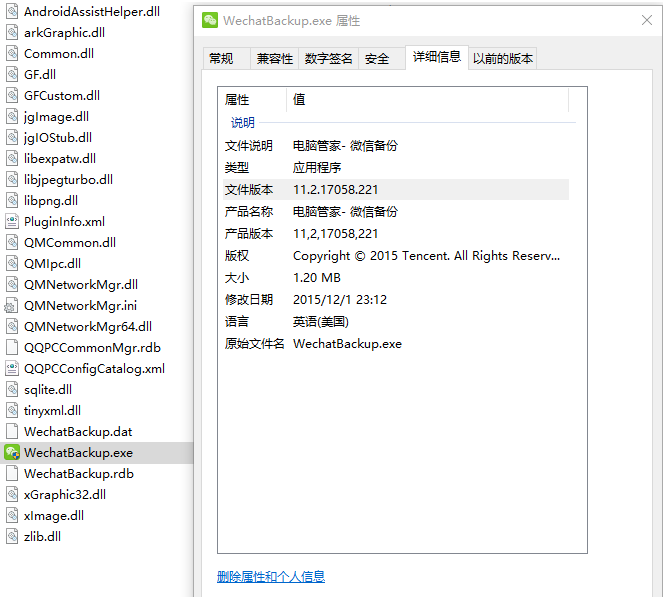This screenshot has width=667, height=597.
Task: Select the jgImage.dll file icon
Action: [12, 117]
